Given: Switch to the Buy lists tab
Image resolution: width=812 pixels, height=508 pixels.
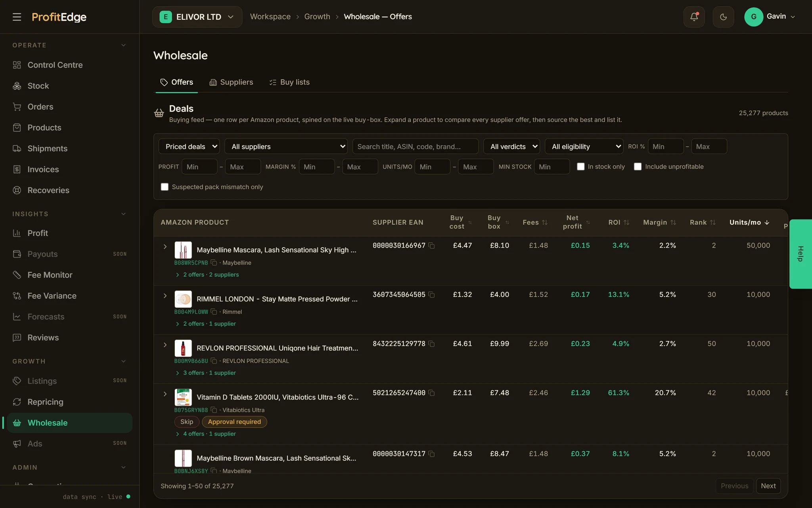Looking at the screenshot, I should click(289, 82).
